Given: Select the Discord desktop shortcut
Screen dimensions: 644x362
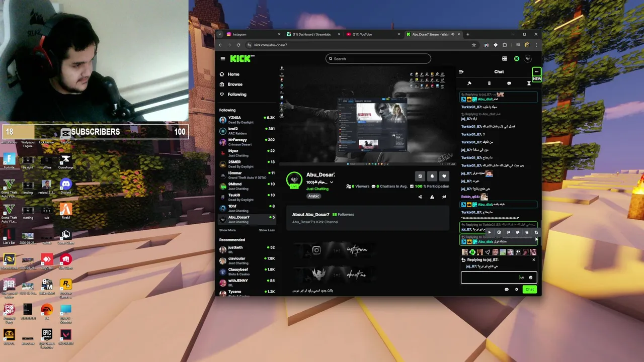Looking at the screenshot, I should (65, 186).
